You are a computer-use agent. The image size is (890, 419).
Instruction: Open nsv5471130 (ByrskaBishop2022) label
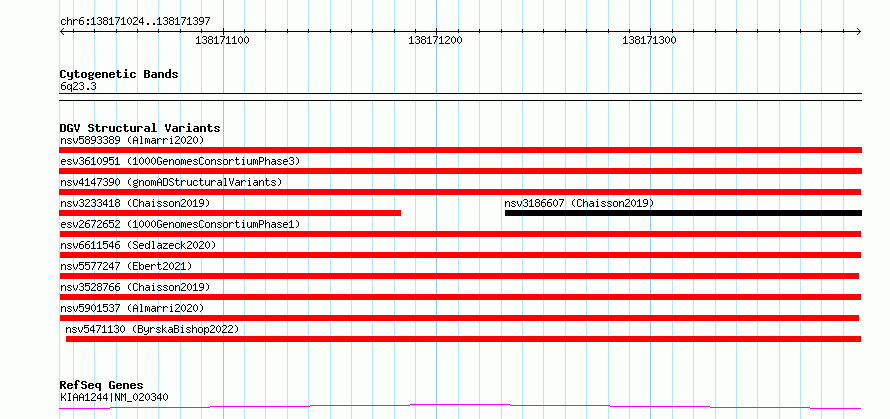click(152, 329)
